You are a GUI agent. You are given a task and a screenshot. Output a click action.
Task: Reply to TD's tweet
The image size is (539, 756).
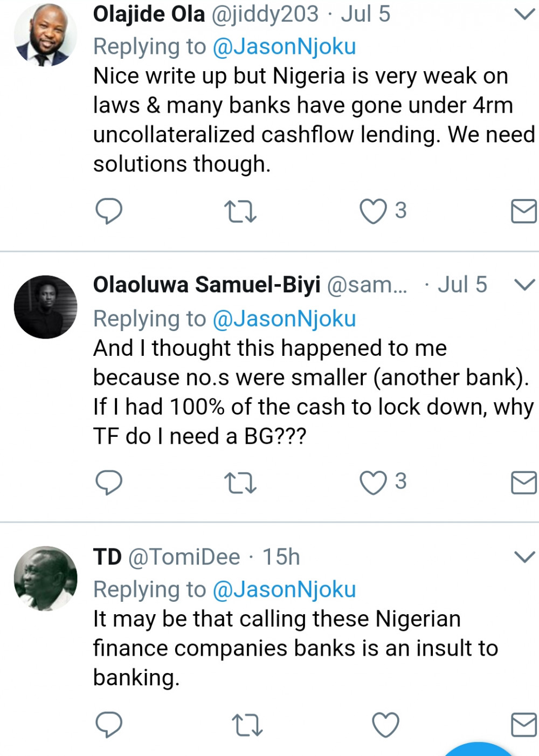tap(109, 724)
